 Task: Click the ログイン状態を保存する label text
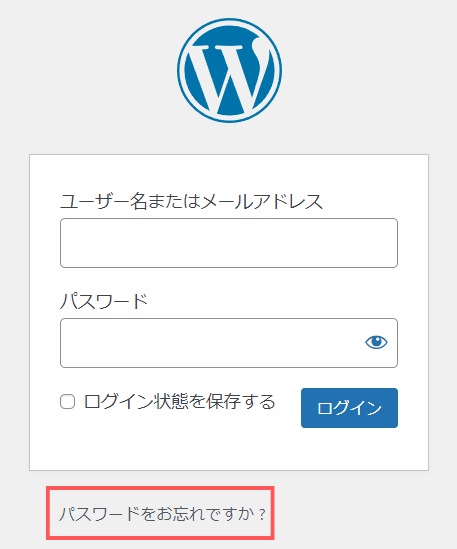click(179, 402)
